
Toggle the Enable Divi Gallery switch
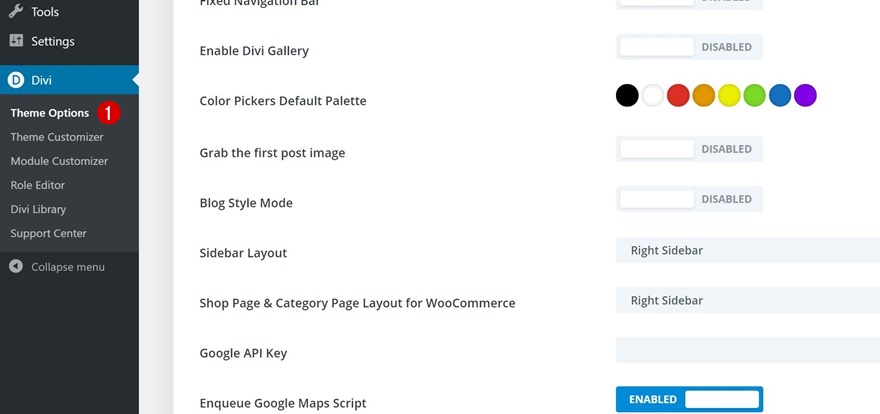pos(689,47)
